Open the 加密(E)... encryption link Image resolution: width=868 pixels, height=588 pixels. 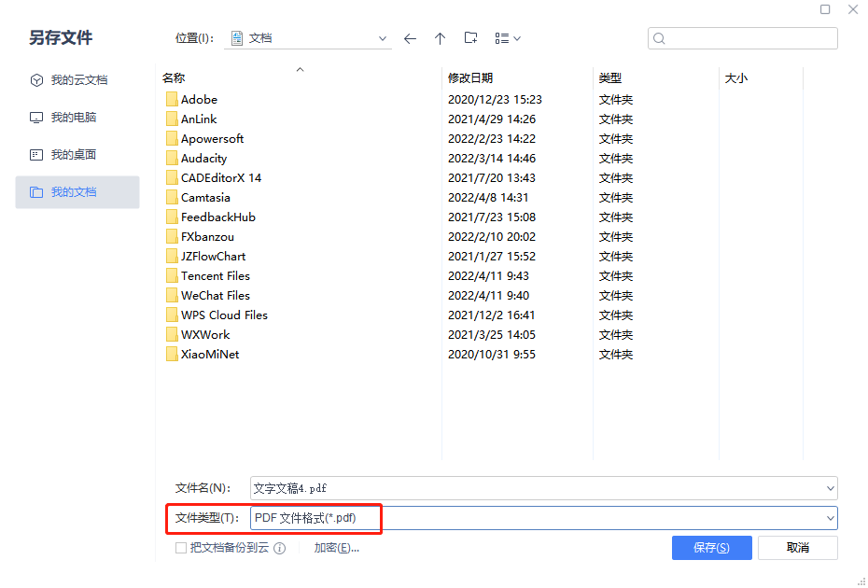(x=337, y=548)
